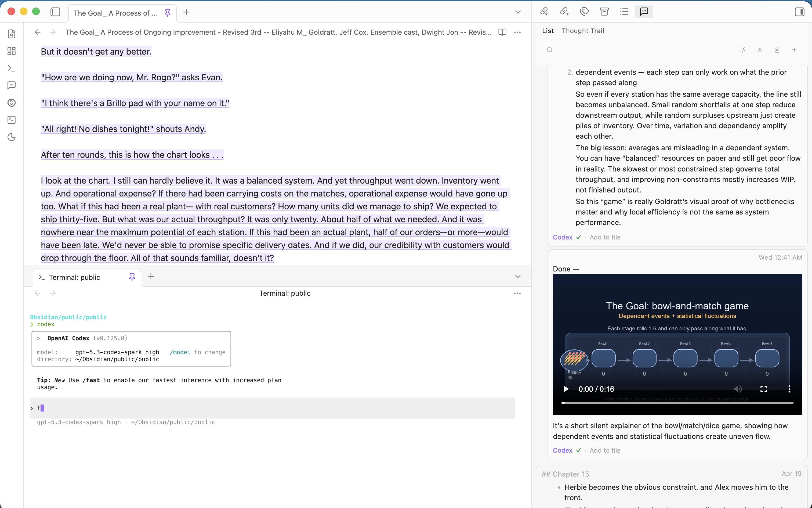Select the chat comment icon in right sidebar
Viewport: 812px width, 508px height.
[644, 12]
